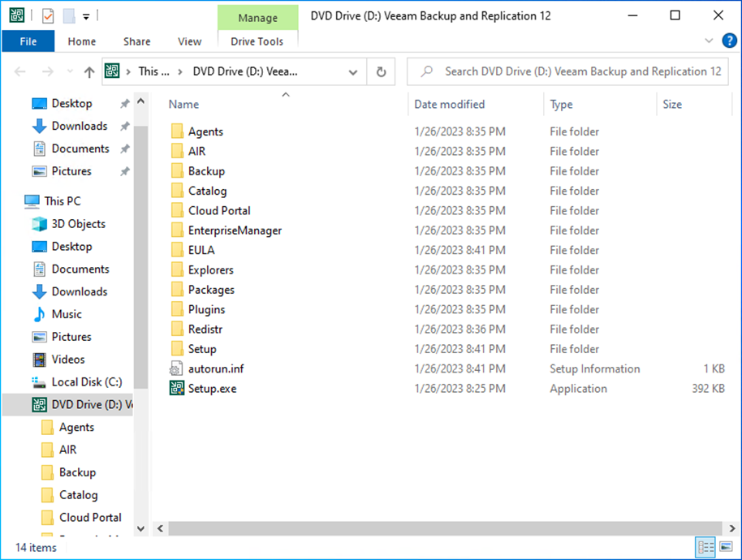Screen dimensions: 742x560
Task: Click the navigation pane scroll down arrow
Action: coord(140,529)
